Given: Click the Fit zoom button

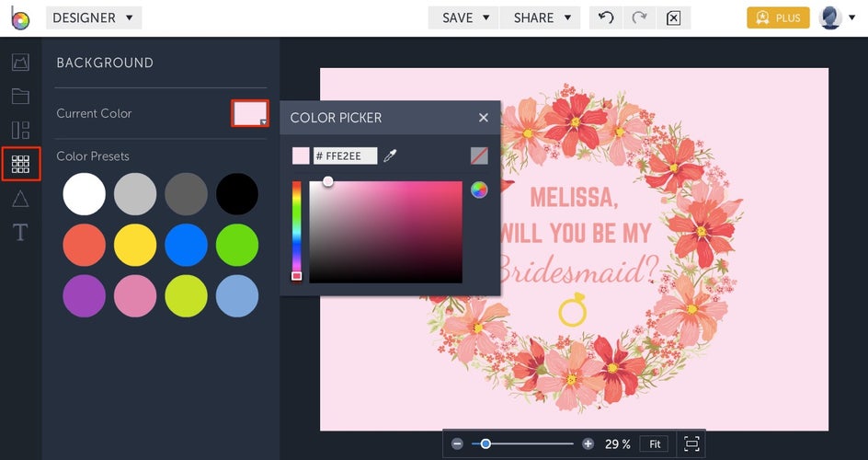Looking at the screenshot, I should [655, 444].
